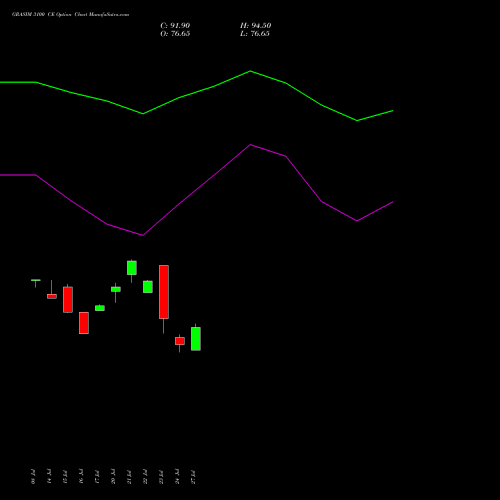Image resolution: width=500 pixels, height=500 pixels.
Task: Click the 17 Jul date label
Action: pos(97,477)
